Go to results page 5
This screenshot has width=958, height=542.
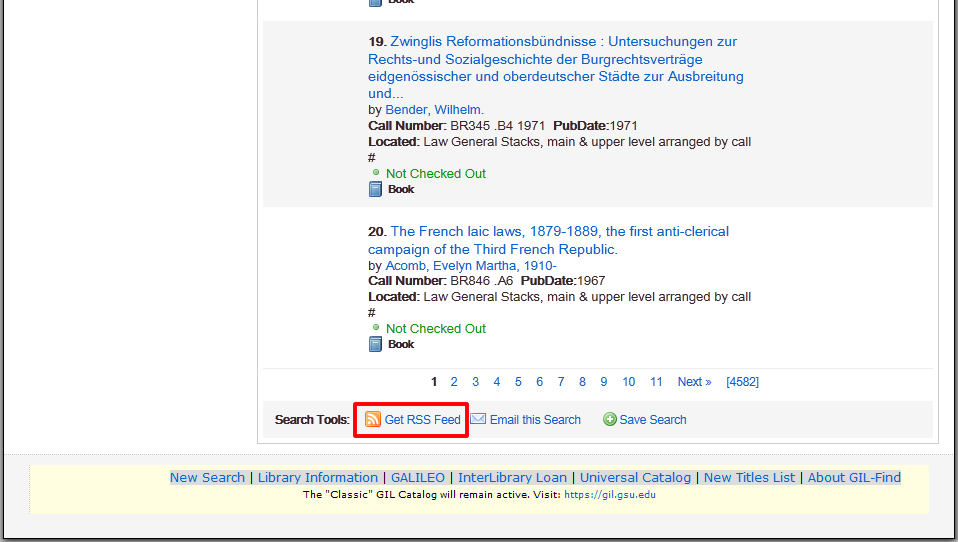click(x=518, y=382)
